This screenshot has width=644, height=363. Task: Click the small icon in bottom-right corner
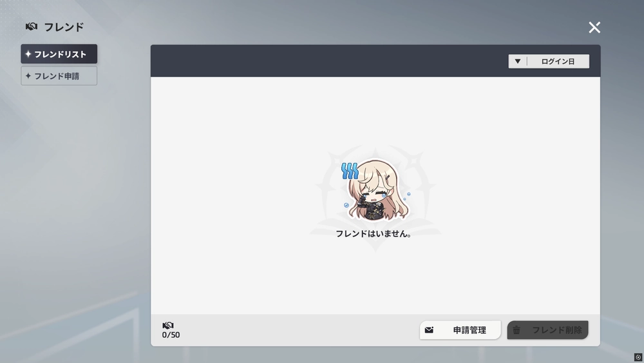point(638,357)
